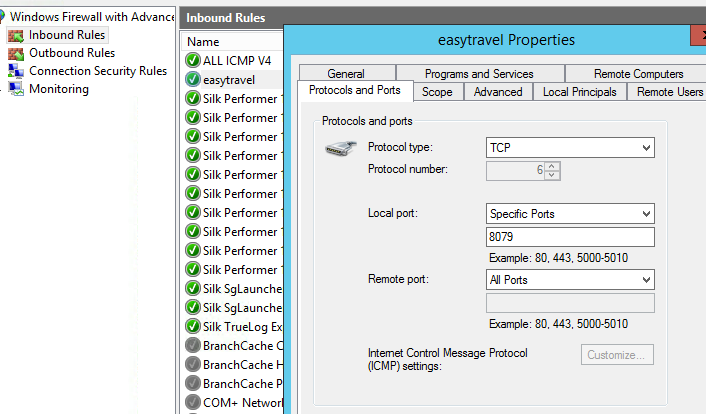Click green check icon beside Silk TrueLog rule
Viewport: 706px width, 414px height.
[x=193, y=326]
